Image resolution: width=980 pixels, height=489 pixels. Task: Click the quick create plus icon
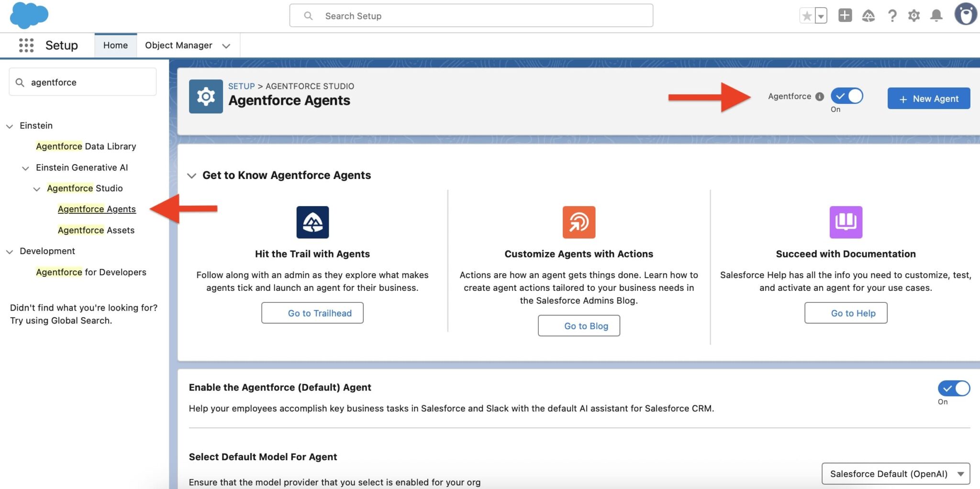coord(845,15)
